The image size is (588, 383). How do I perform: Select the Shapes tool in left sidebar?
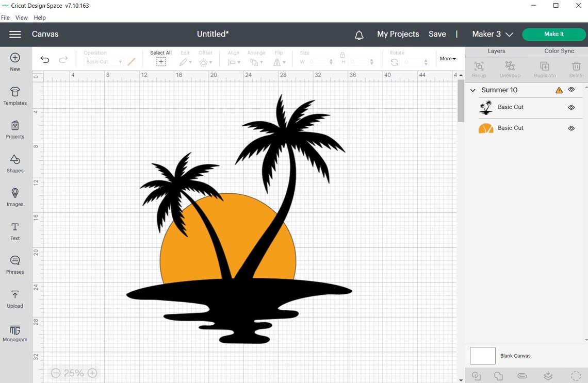click(x=14, y=163)
